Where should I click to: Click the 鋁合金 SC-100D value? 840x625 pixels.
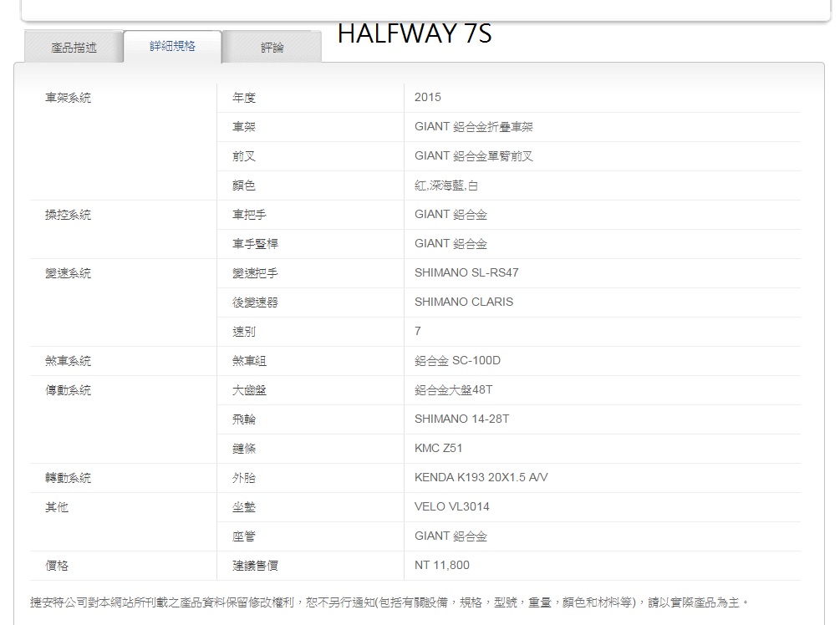click(457, 360)
